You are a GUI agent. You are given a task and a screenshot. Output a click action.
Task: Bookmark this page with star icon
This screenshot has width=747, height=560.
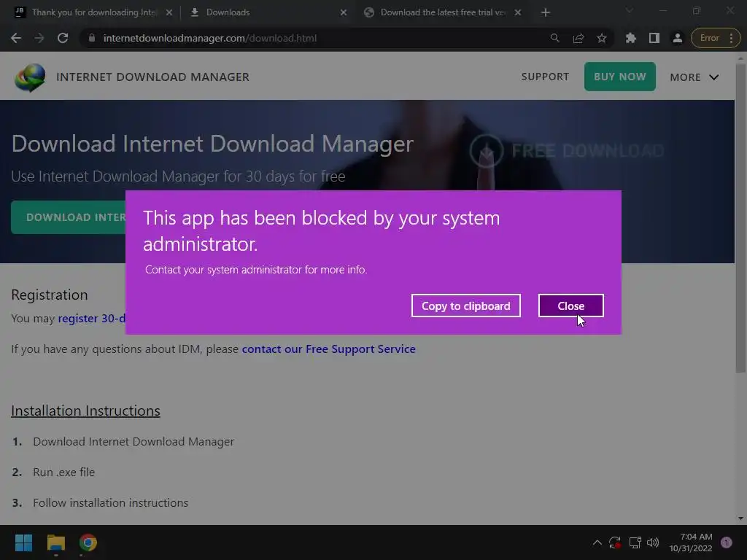602,38
